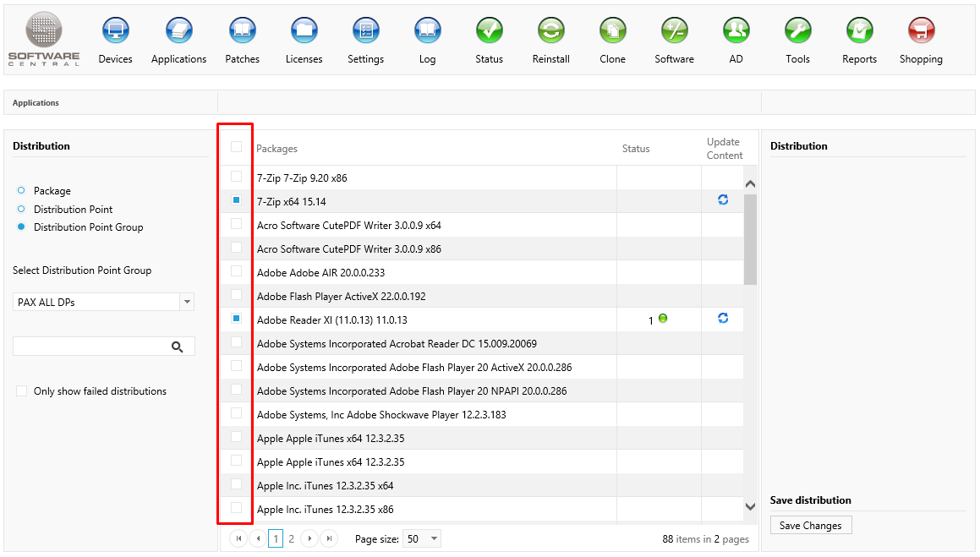The height and width of the screenshot is (557, 980).
Task: Switch to the Settings section
Action: pyautogui.click(x=365, y=32)
